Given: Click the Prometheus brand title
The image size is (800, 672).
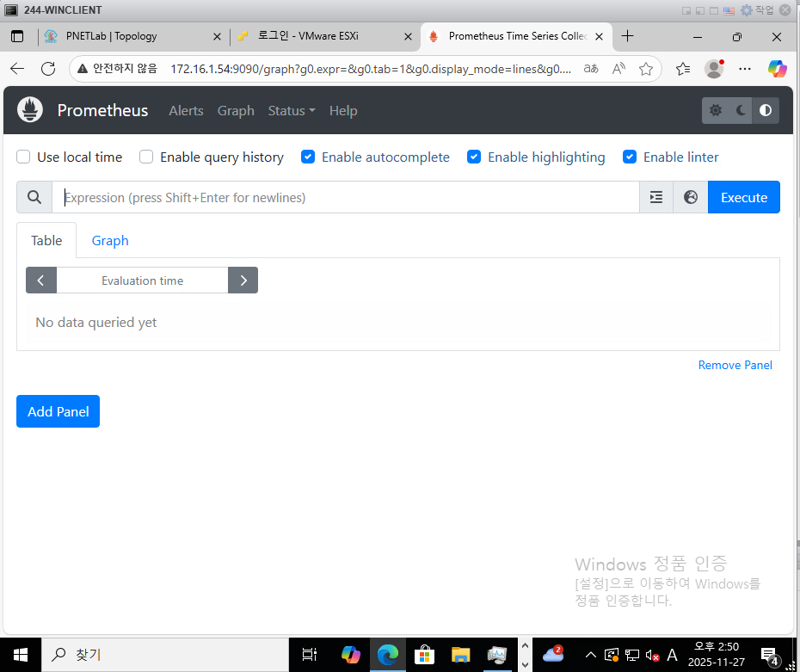Looking at the screenshot, I should 102,110.
